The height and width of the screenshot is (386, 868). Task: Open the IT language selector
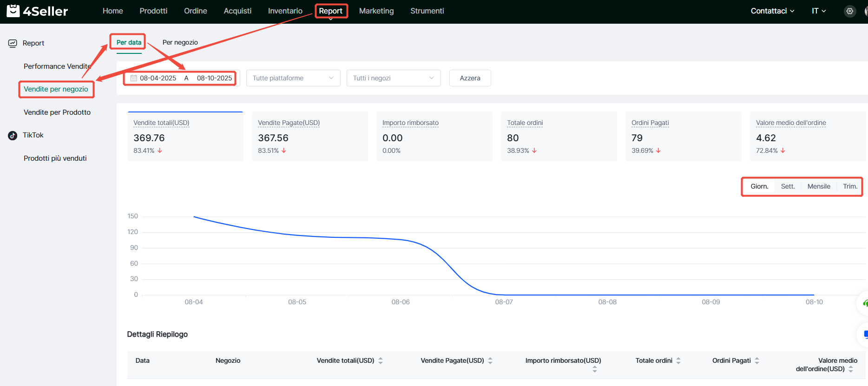(x=818, y=11)
